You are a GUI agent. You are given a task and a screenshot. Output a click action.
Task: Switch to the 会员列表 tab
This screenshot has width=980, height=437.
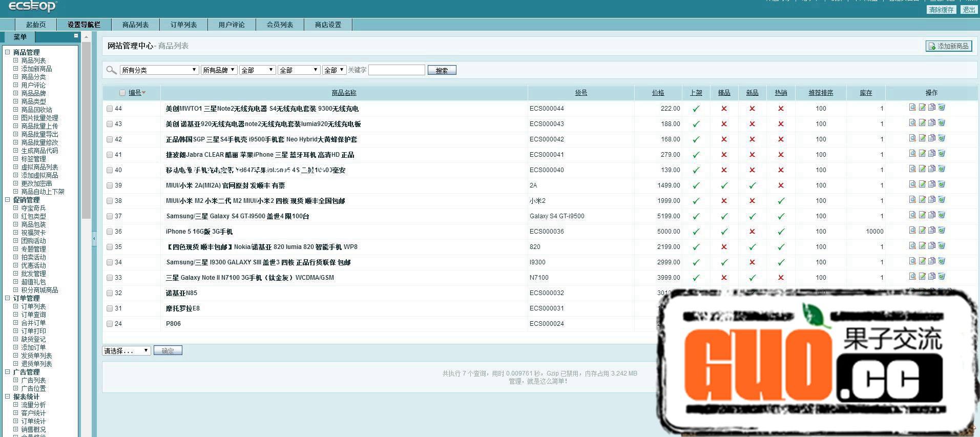pos(280,25)
